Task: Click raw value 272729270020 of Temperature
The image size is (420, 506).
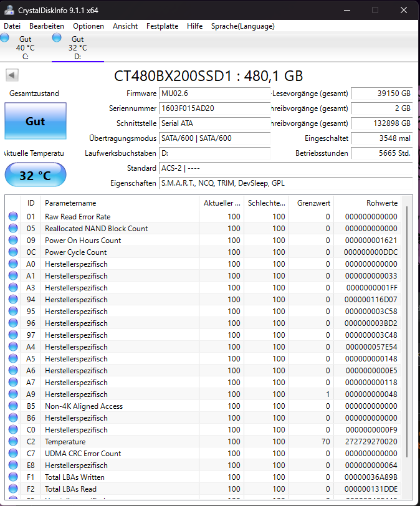Action: pyautogui.click(x=371, y=441)
